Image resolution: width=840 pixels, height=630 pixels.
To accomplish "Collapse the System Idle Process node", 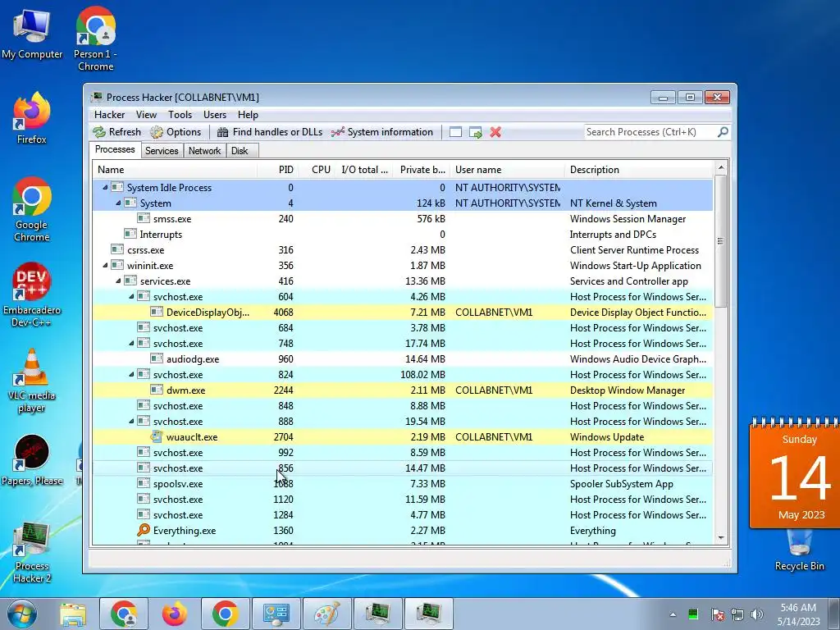I will click(105, 188).
